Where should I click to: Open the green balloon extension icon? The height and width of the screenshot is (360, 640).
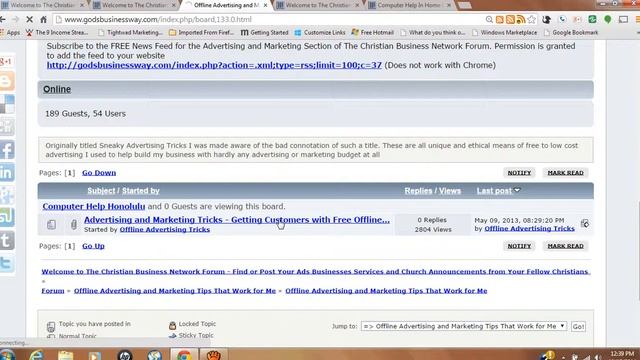[x=608, y=19]
